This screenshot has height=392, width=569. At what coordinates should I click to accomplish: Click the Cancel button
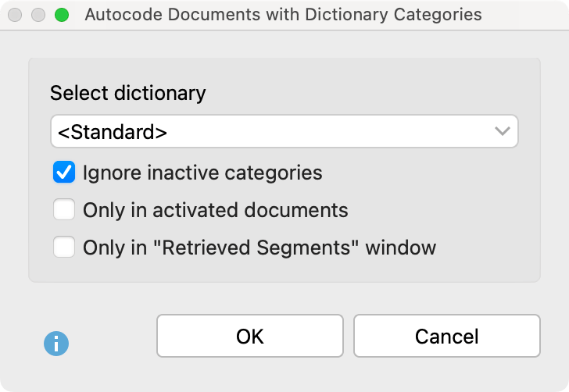[447, 336]
